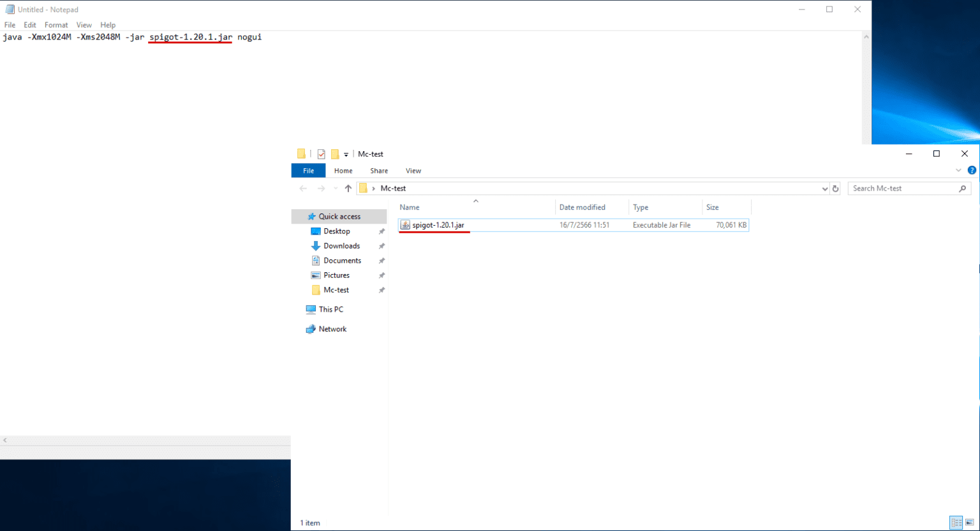
Task: Open recent locations dropdown next to navigation arrows
Action: coord(335,188)
